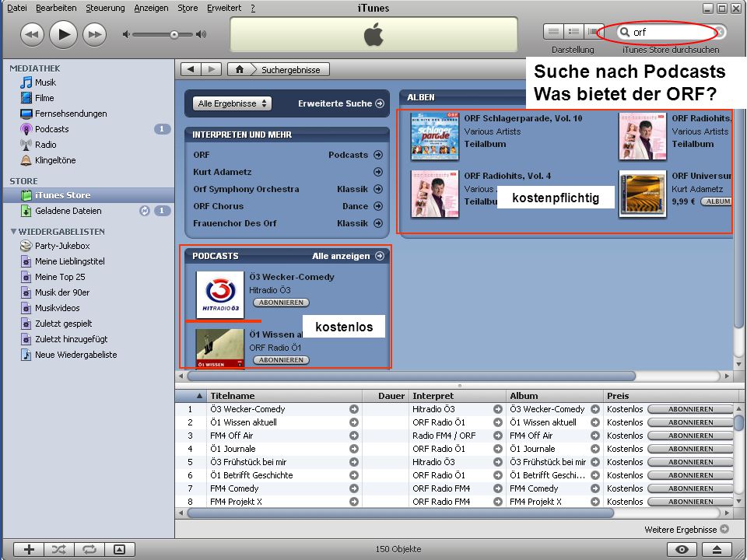Click the eject disc button
Viewport: 747px width, 560px height.
coord(717,550)
